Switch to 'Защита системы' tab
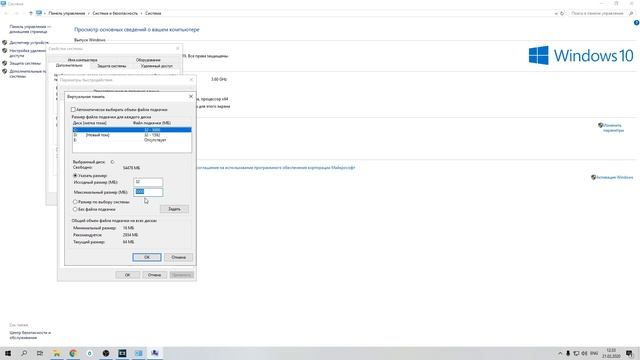The image size is (640, 360). coord(111,66)
